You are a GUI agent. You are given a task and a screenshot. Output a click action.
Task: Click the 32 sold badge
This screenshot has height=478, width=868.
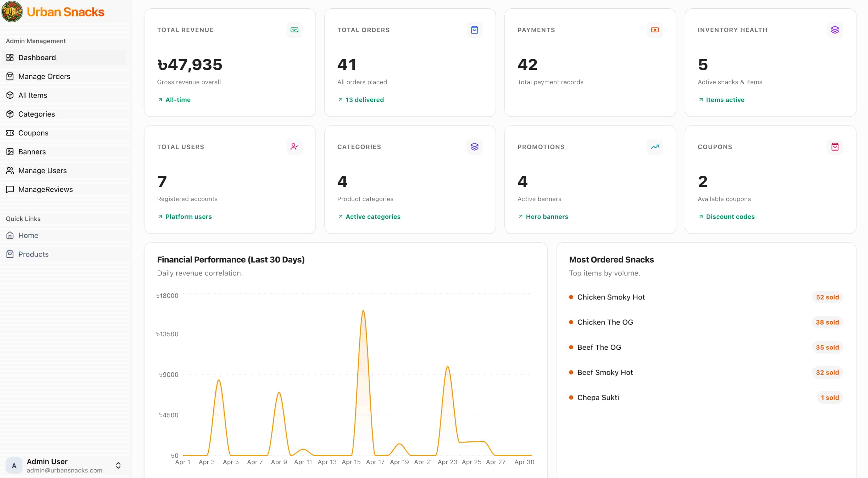[x=827, y=372]
